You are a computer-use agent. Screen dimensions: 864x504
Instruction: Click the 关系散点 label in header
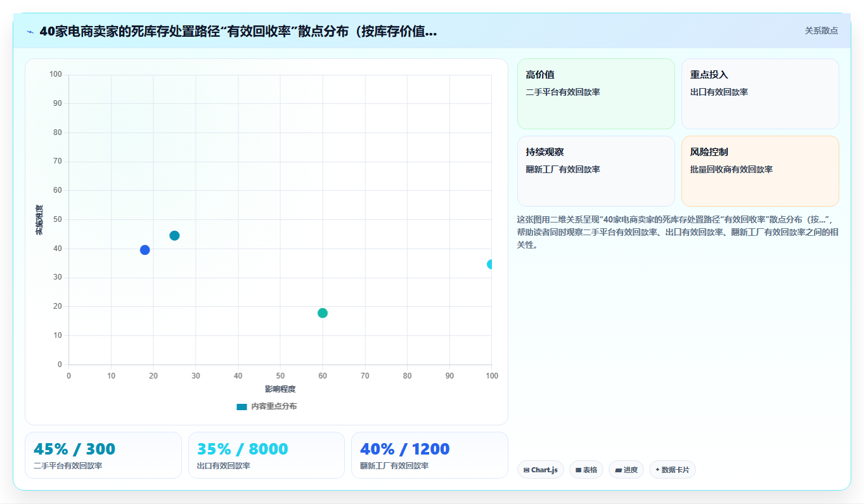822,30
